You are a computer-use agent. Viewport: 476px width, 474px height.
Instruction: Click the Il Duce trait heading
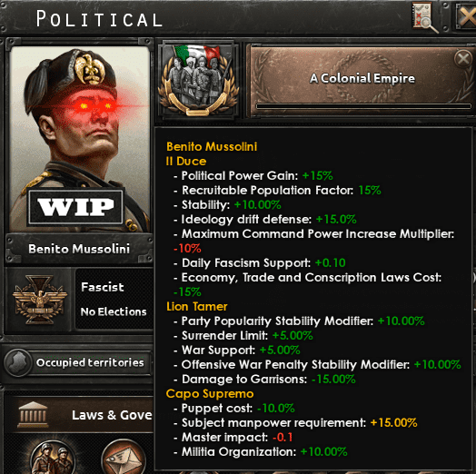click(186, 161)
